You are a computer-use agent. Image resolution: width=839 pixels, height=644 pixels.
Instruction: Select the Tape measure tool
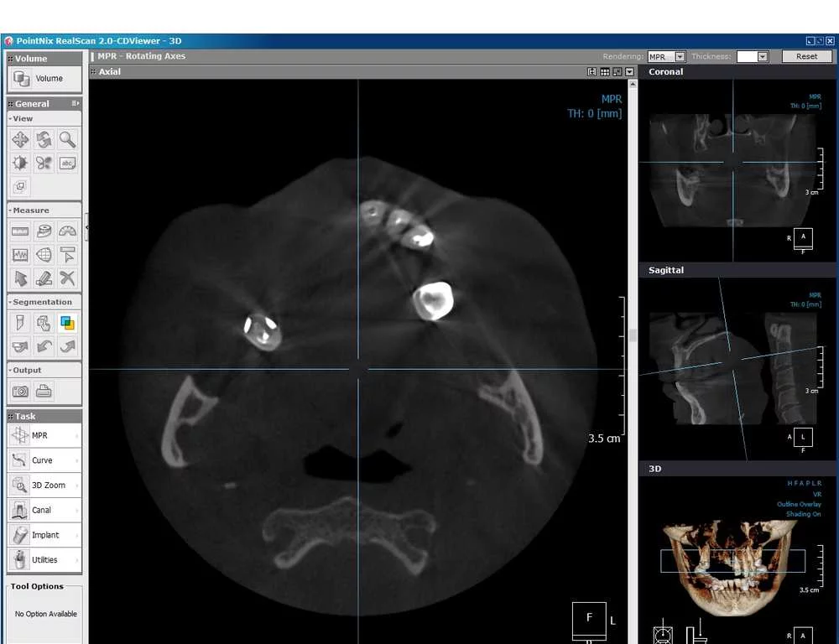tap(44, 231)
